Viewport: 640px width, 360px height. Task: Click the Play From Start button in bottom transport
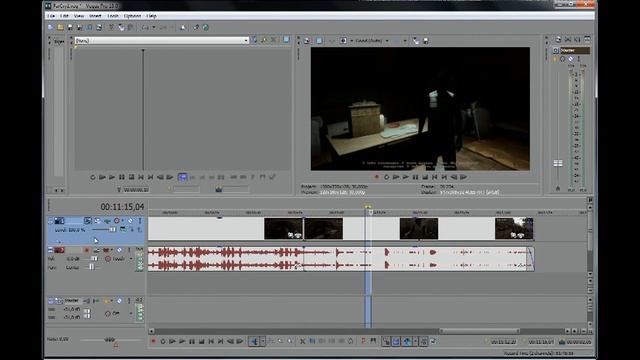click(x=172, y=341)
